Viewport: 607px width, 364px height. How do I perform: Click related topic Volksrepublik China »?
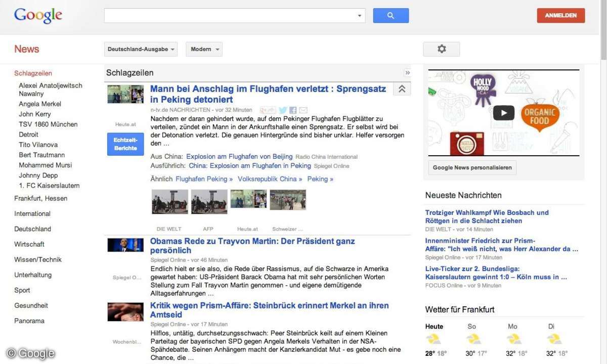click(x=270, y=179)
